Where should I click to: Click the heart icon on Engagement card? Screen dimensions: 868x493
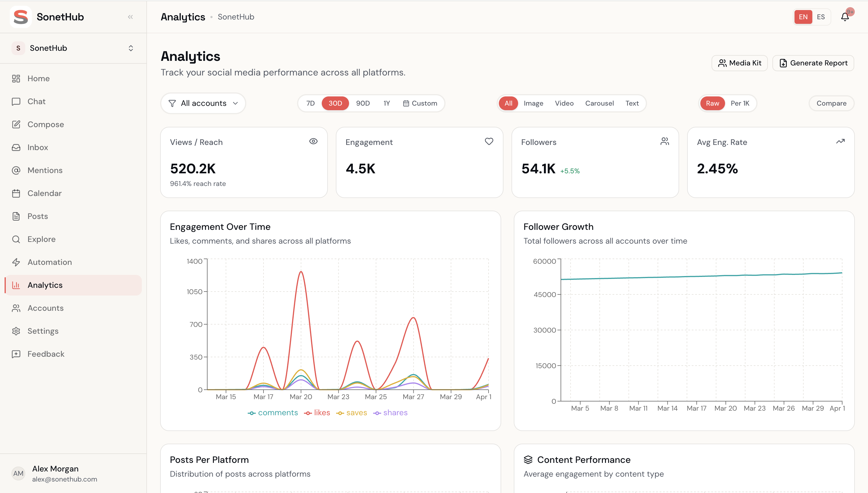(489, 141)
